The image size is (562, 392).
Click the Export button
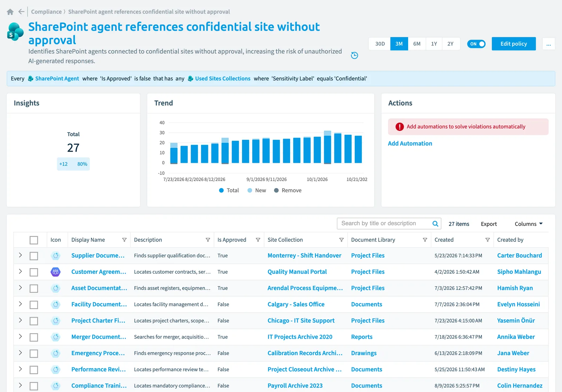pos(489,224)
